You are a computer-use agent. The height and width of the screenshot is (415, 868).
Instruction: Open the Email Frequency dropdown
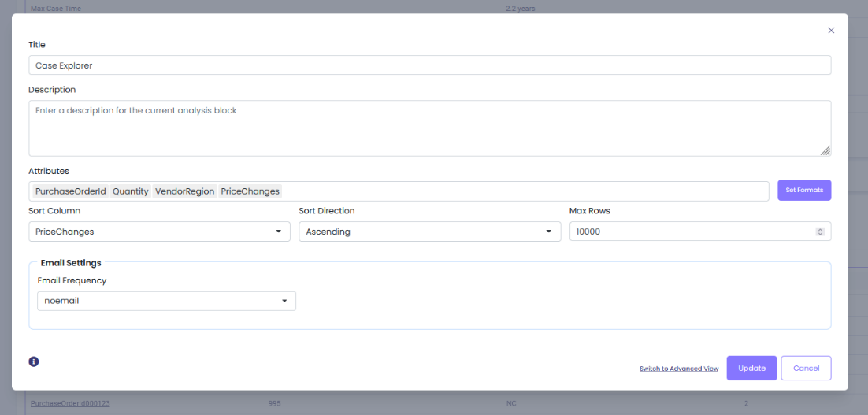click(x=166, y=301)
